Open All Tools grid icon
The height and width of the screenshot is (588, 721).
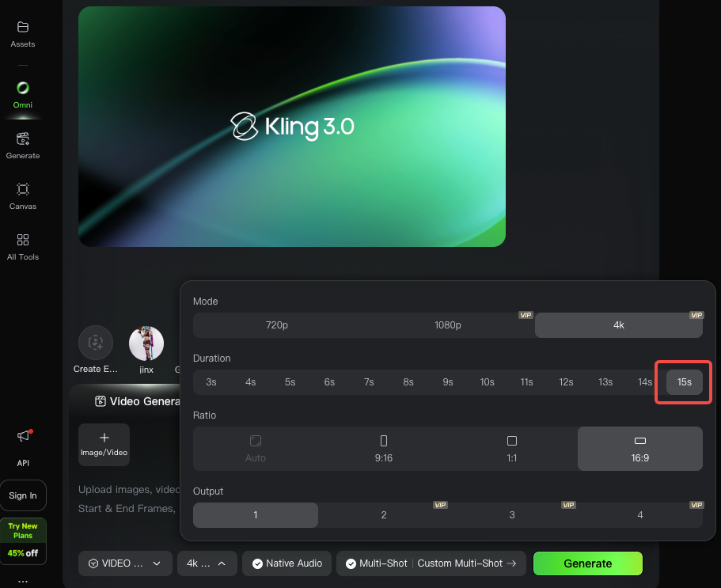(23, 241)
